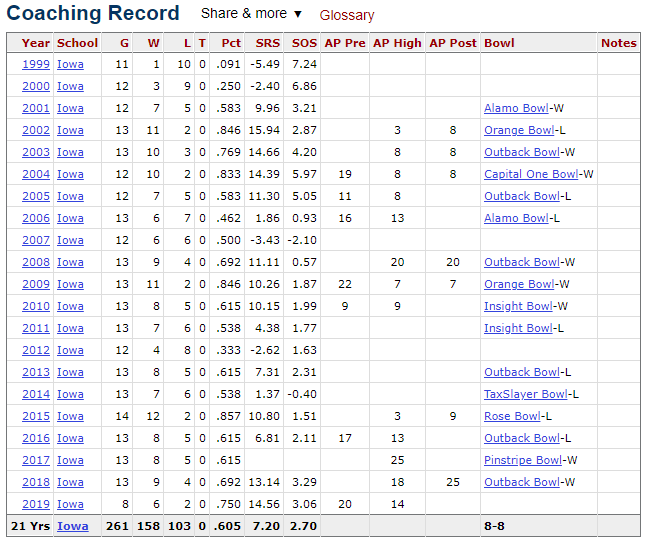This screenshot has height=542, width=648.
Task: Sort by the L column header
Action: 187,43
